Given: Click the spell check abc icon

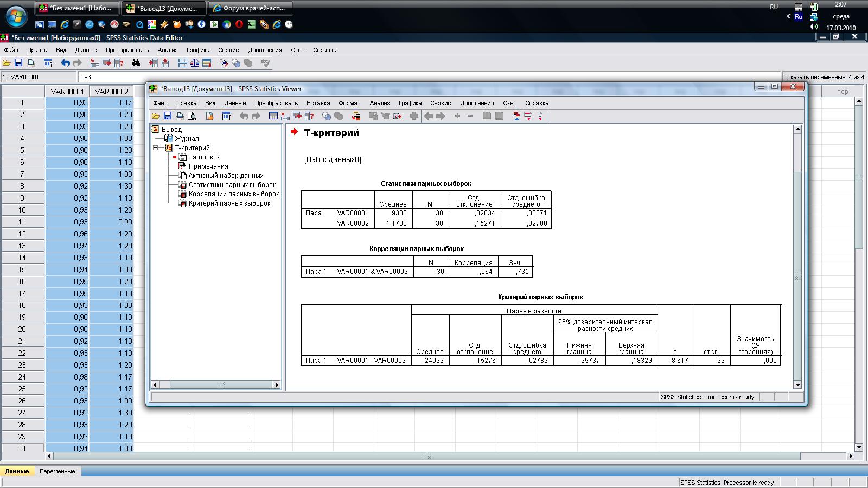Looking at the screenshot, I should (265, 63).
